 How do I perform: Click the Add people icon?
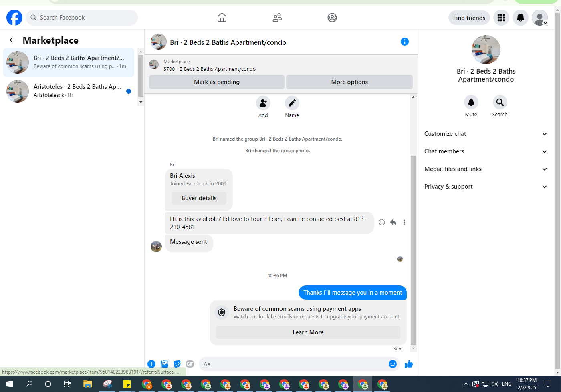tap(263, 103)
